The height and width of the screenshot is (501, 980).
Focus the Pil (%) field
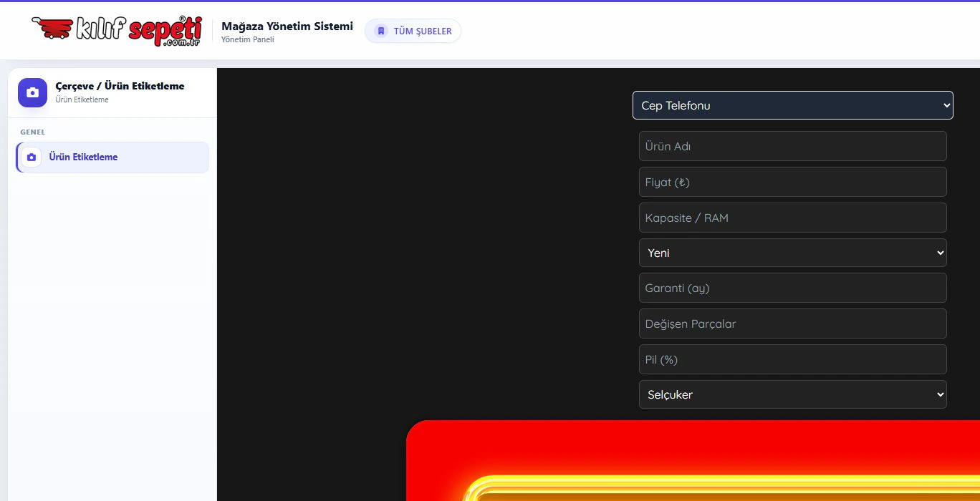click(x=793, y=359)
